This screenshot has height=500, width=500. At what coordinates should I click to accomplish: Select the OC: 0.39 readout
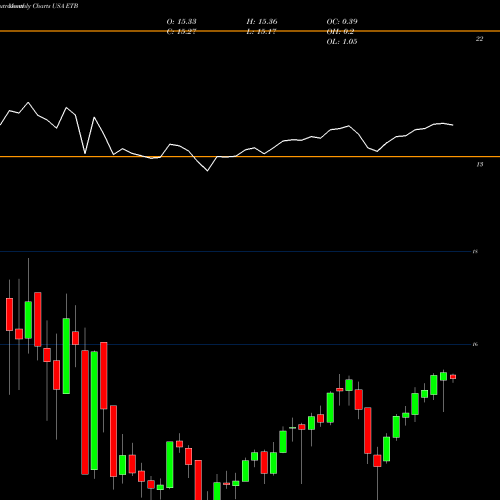click(342, 22)
